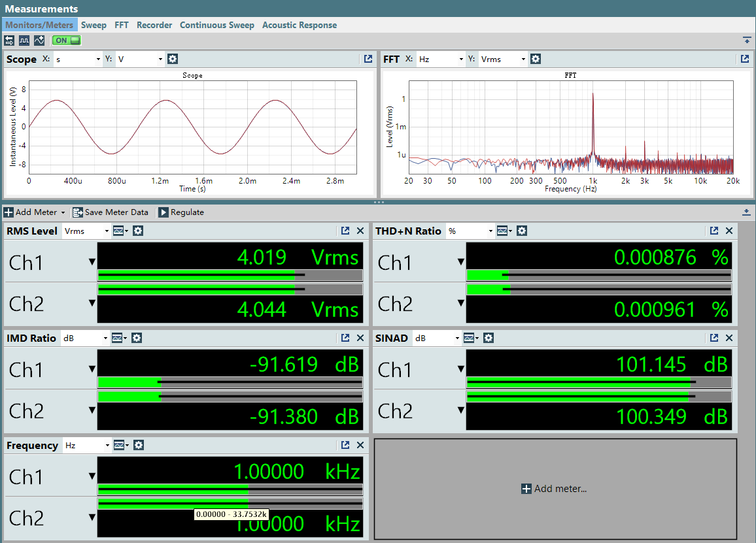
Task: Open IMD Ratio meter settings gear
Action: coord(137,338)
